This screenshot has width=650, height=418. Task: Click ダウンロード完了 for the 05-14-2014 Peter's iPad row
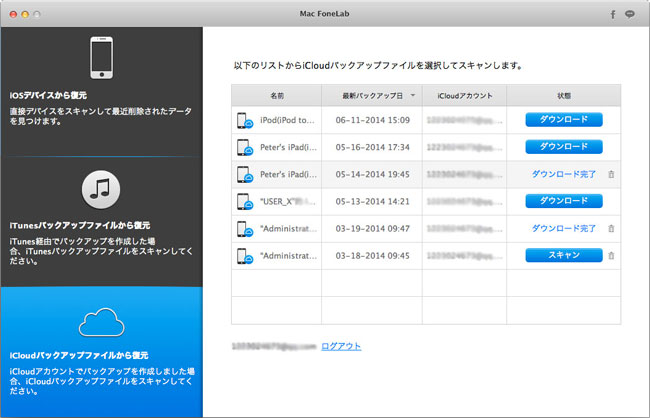(x=563, y=174)
